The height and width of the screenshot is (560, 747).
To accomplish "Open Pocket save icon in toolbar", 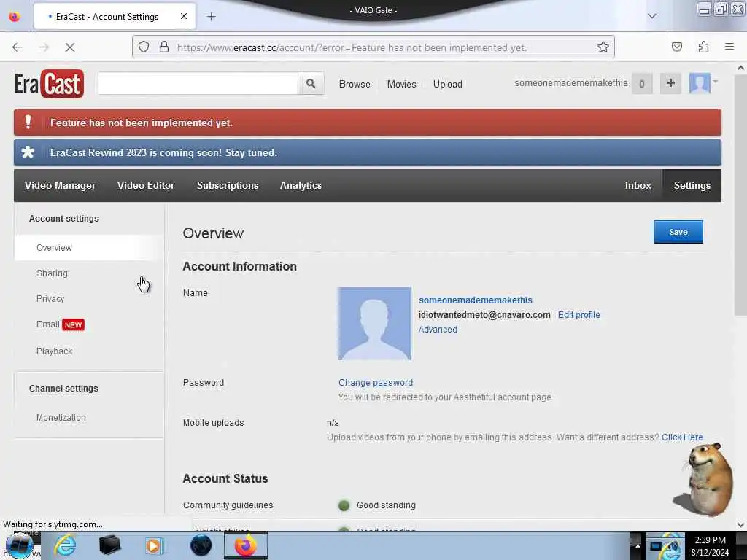I will 676,47.
